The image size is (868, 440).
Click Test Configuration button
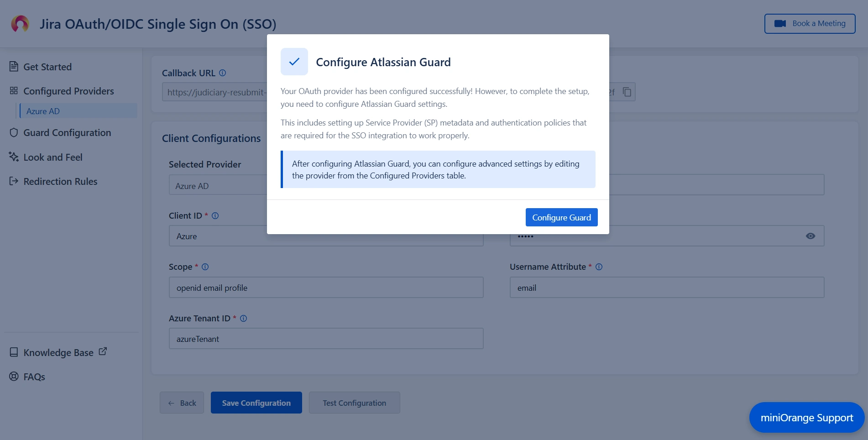[x=354, y=403]
